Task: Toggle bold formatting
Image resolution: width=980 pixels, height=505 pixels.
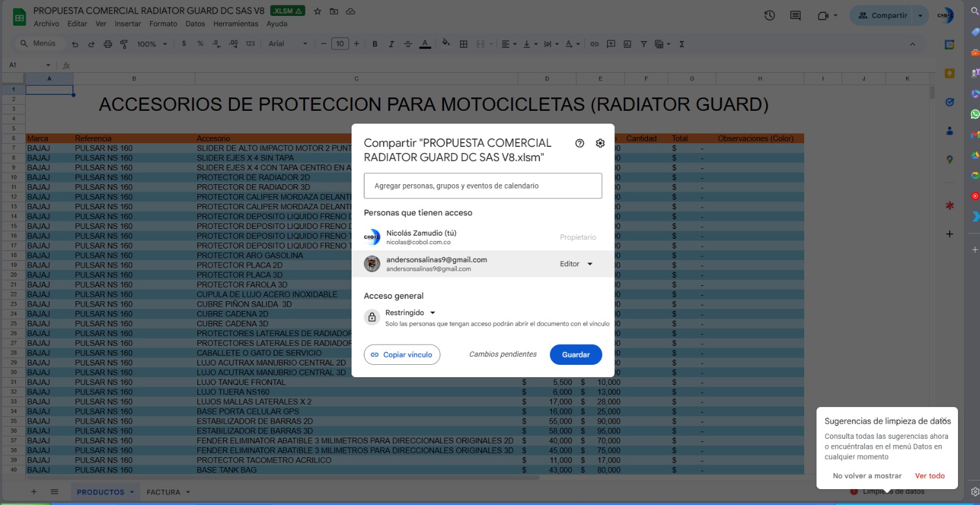Action: (x=375, y=44)
